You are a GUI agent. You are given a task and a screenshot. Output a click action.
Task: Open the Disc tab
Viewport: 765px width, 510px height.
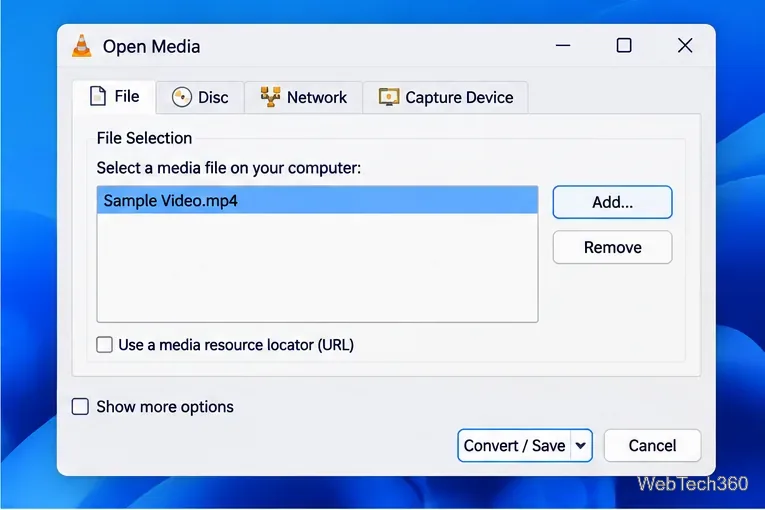200,97
